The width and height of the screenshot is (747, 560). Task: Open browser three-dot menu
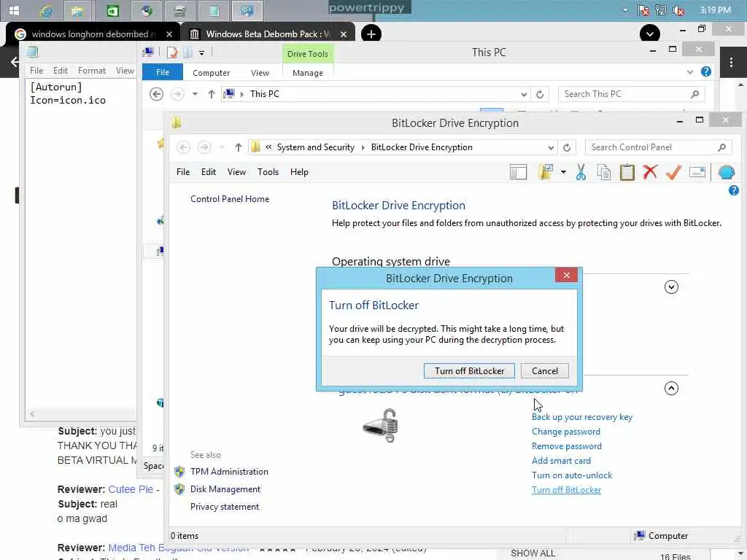731,62
